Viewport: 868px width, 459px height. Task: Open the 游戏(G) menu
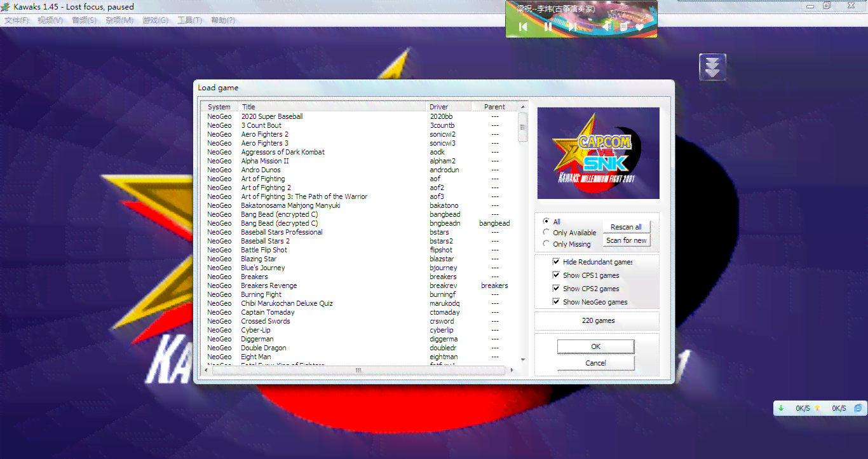156,20
